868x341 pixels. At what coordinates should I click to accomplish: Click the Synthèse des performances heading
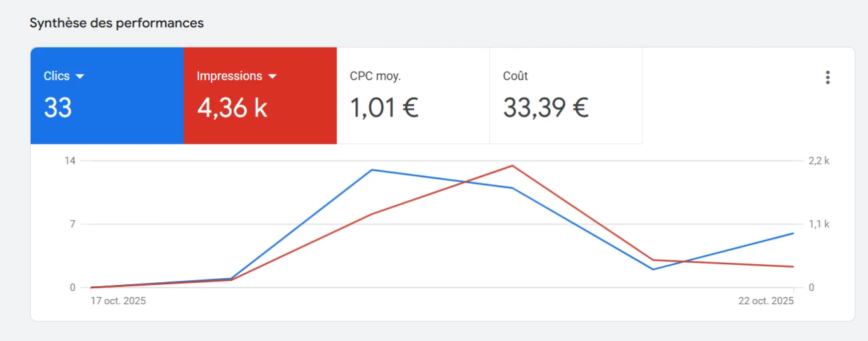[117, 23]
